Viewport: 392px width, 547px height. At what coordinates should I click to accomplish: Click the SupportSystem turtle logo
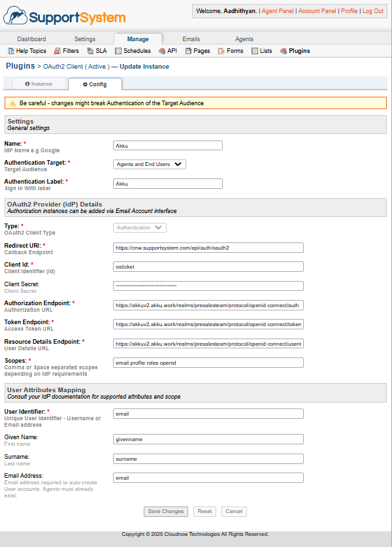[x=14, y=15]
